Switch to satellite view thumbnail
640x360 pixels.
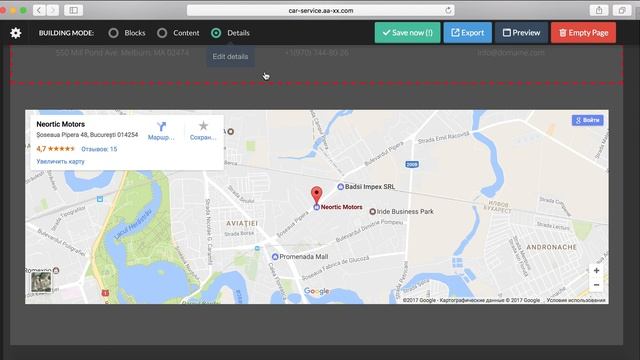point(42,282)
